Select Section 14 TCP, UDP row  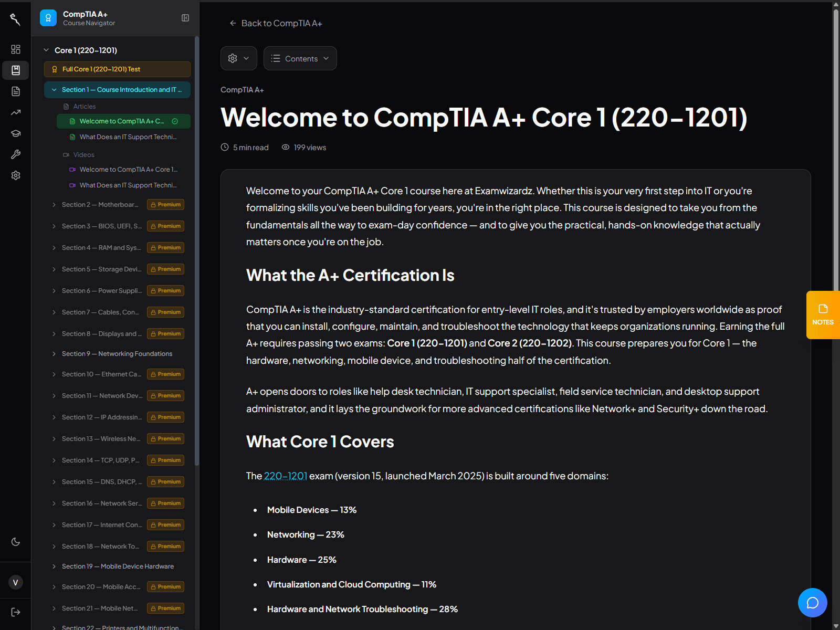pyautogui.click(x=117, y=460)
